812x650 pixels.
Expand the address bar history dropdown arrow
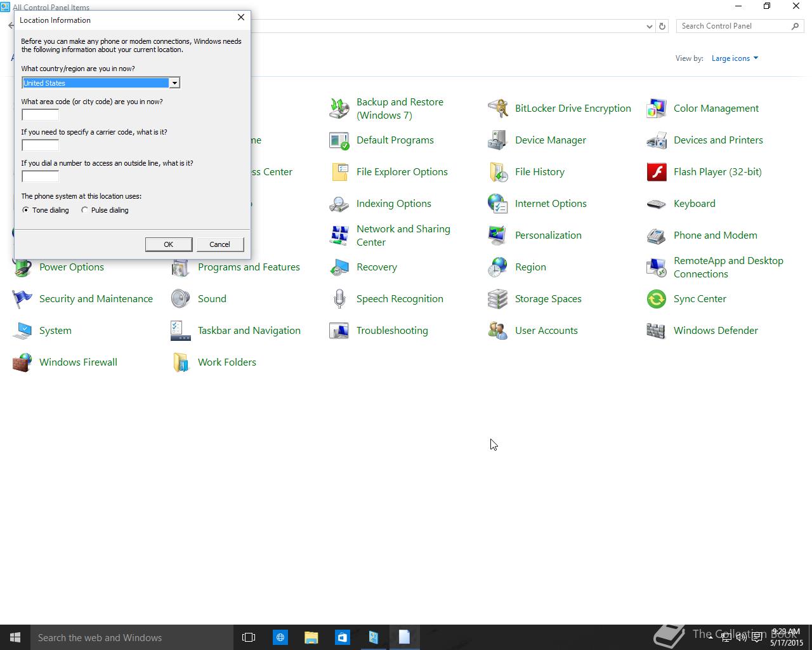click(649, 26)
